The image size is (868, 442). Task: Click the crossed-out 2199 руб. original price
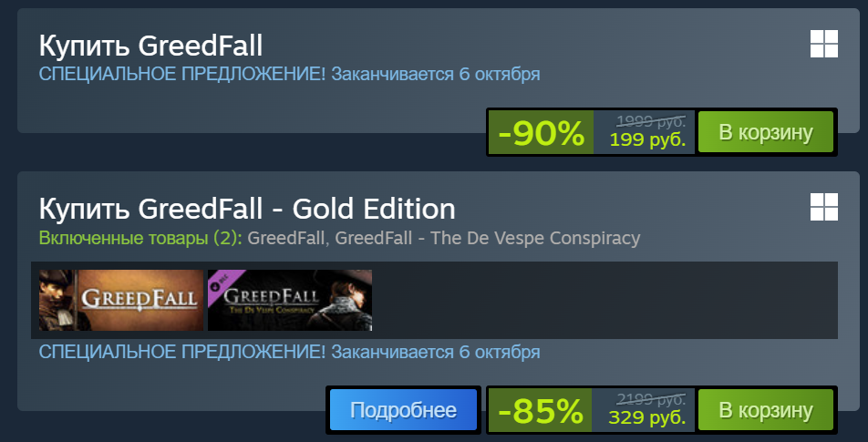651,398
